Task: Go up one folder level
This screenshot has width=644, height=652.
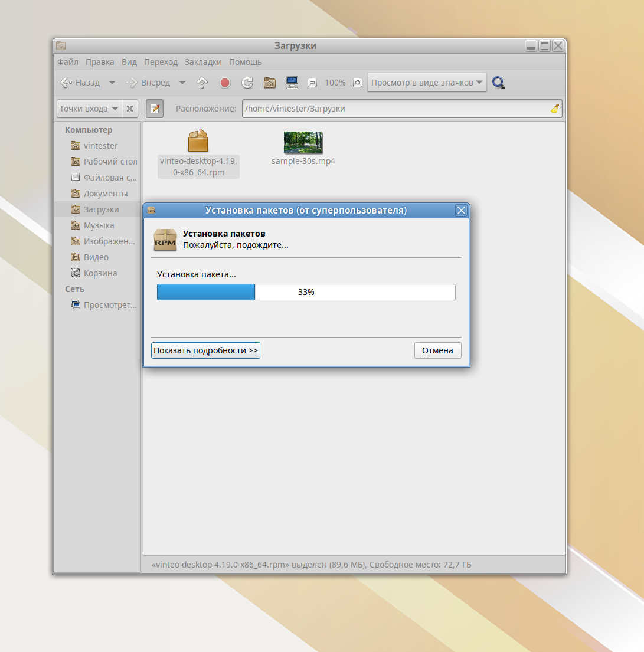Action: (x=202, y=83)
